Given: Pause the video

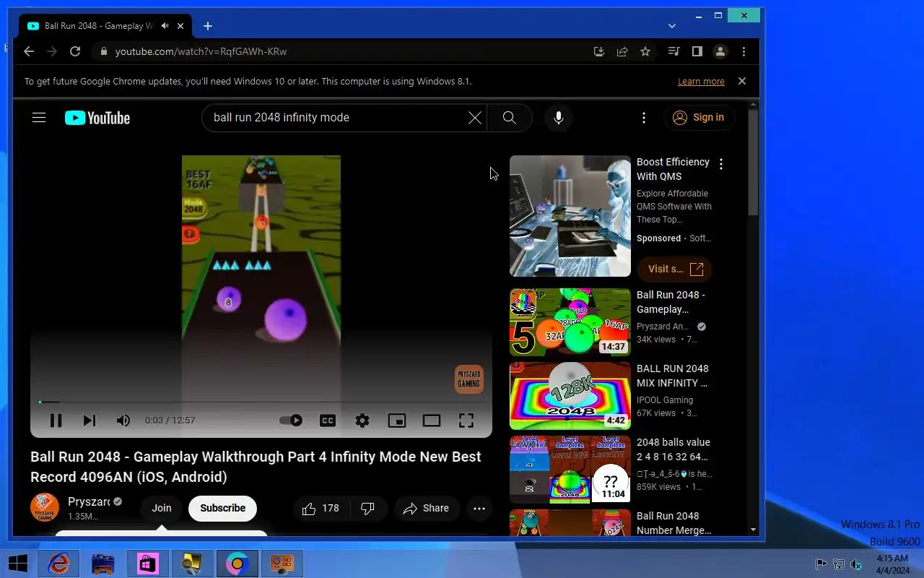Looking at the screenshot, I should pos(56,420).
